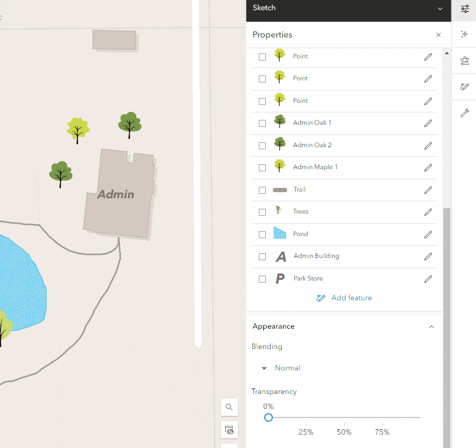Check the Admin Oak 1 feature checkbox
The height and width of the screenshot is (448, 476).
pos(262,123)
